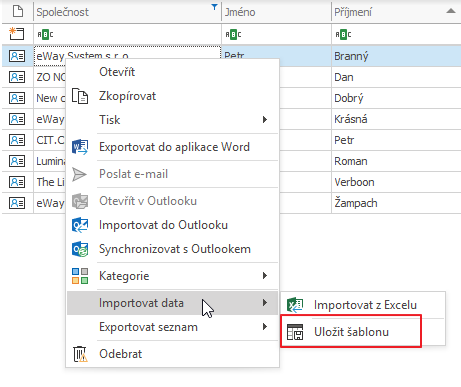
Task: Expand the Importovat data submenu arrow
Action: (x=265, y=302)
